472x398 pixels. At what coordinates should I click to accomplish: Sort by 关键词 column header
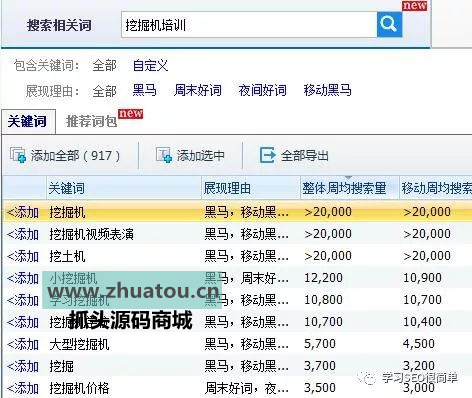click(x=124, y=188)
